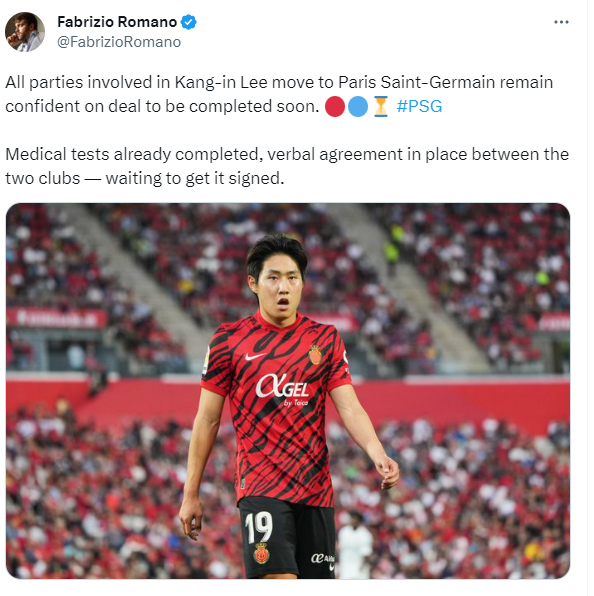Click the Nike swoosh on the jersey
Viewport: 594px width, 596px height.
[x=255, y=356]
